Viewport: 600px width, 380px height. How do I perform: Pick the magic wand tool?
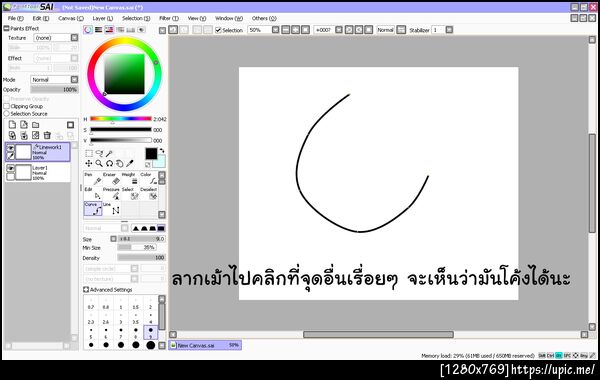109,153
